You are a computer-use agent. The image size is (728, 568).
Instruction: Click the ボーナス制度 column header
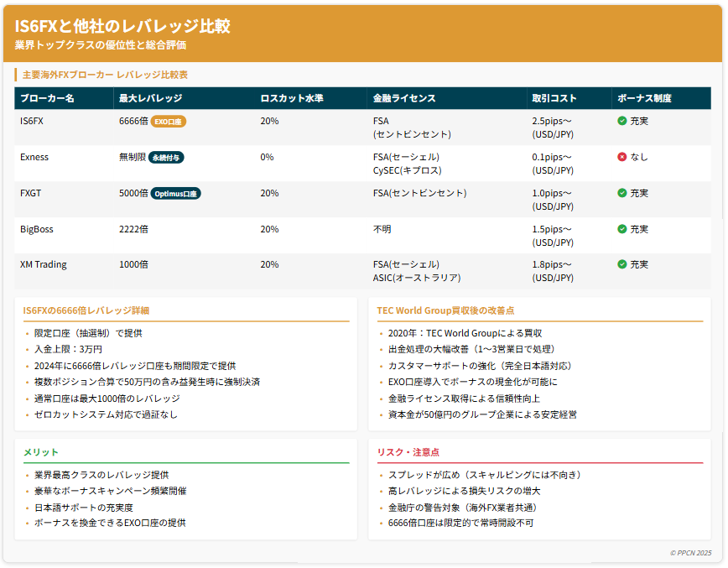coord(644,98)
